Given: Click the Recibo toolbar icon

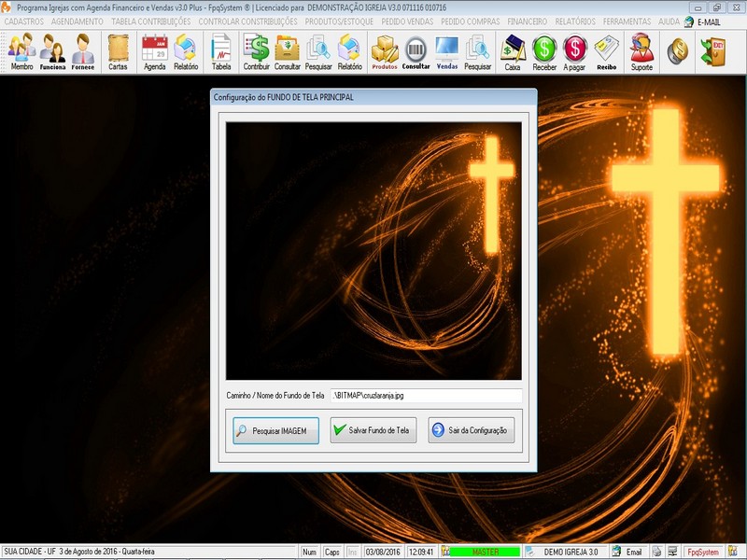Looking at the screenshot, I should coord(607,51).
